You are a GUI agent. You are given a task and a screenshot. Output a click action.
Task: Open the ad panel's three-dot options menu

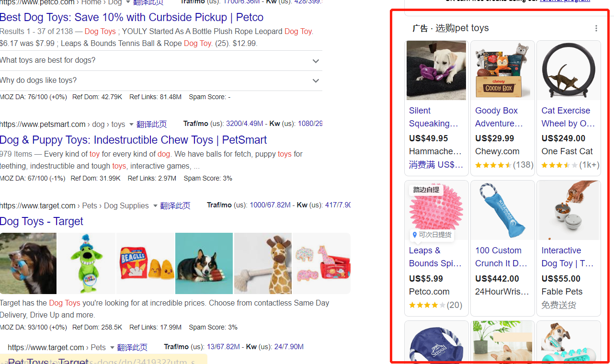click(x=596, y=28)
